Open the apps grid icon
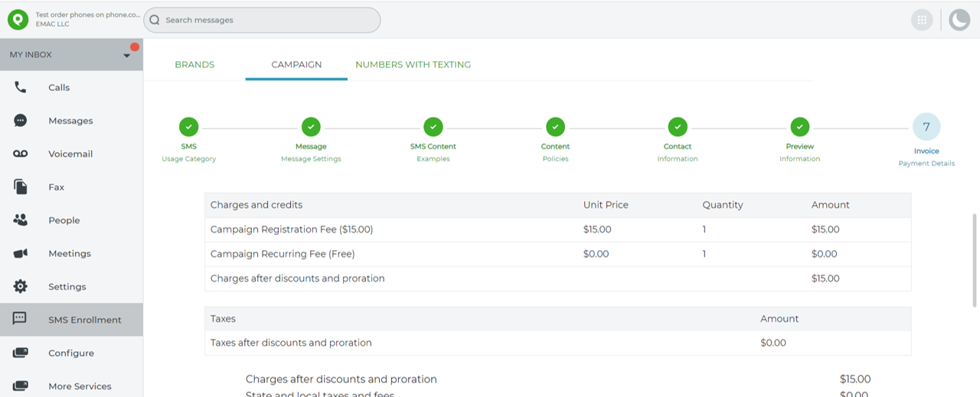 click(922, 20)
